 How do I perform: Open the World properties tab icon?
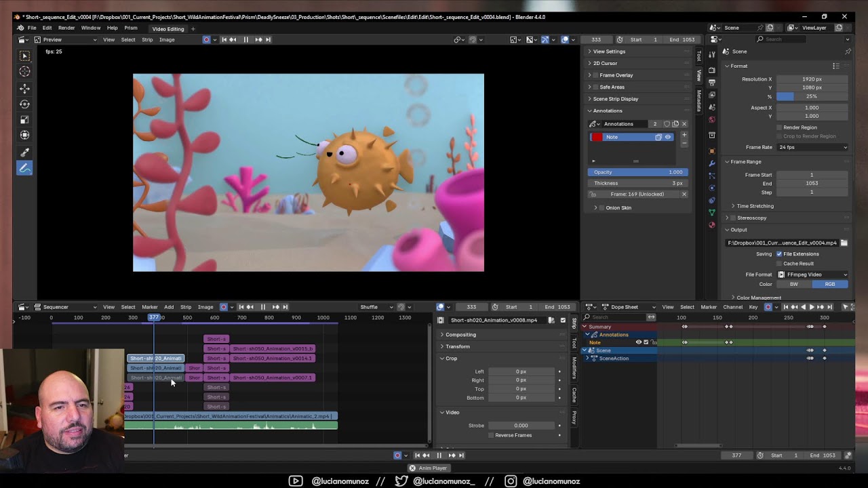[x=712, y=119]
